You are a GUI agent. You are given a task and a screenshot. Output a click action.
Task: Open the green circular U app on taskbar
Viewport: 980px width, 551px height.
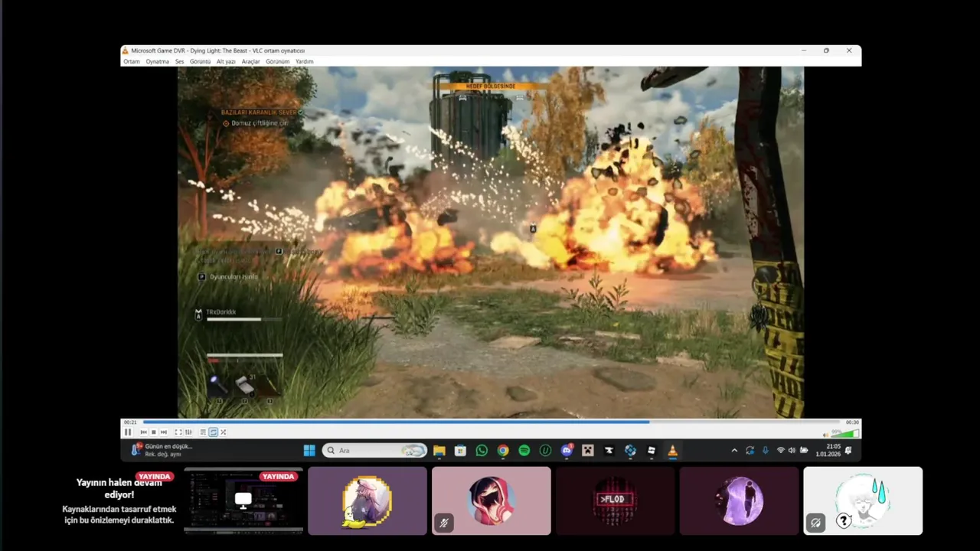pos(545,451)
